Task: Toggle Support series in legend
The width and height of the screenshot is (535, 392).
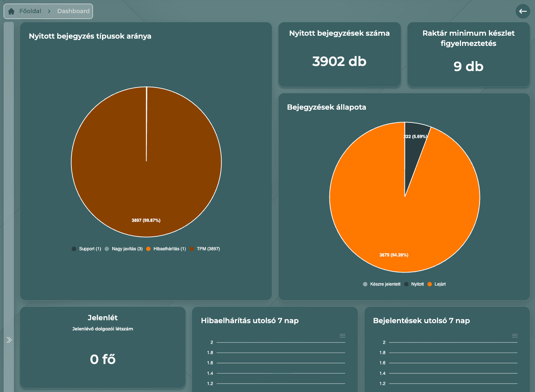Action: tap(87, 249)
